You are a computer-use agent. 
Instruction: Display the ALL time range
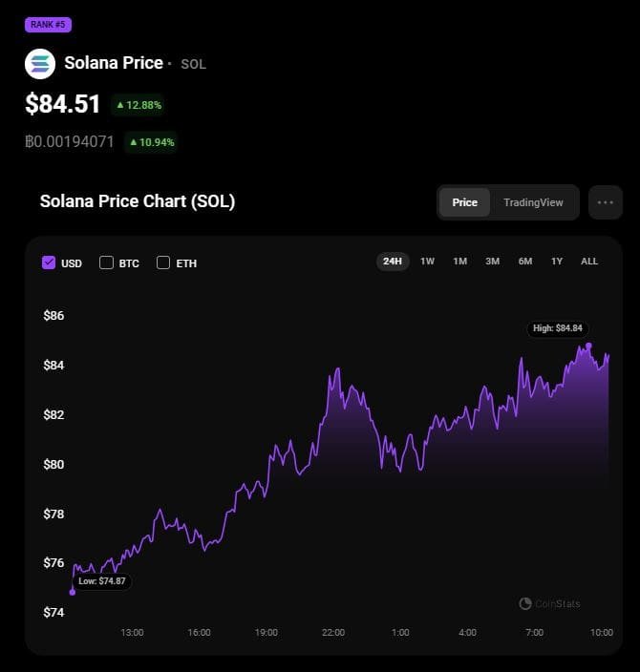pos(589,261)
